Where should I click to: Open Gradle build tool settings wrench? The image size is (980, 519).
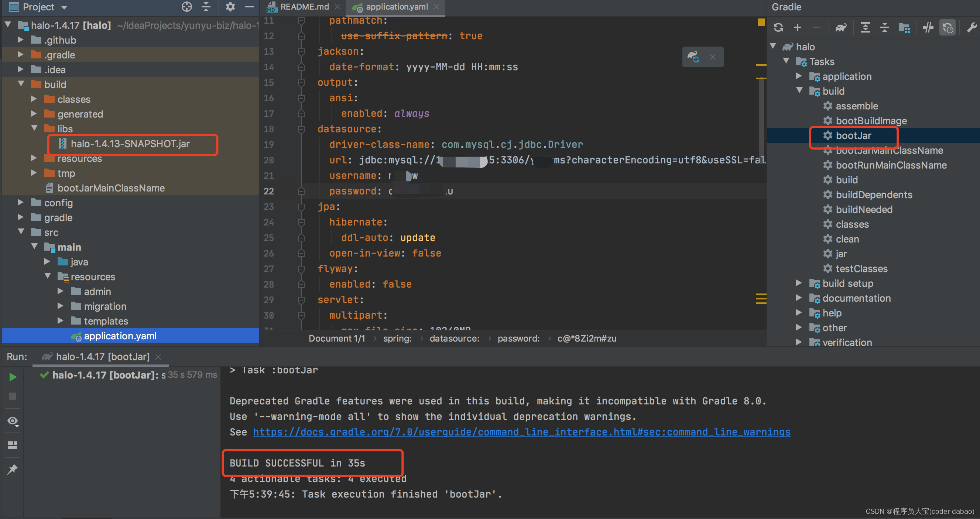[x=971, y=27]
